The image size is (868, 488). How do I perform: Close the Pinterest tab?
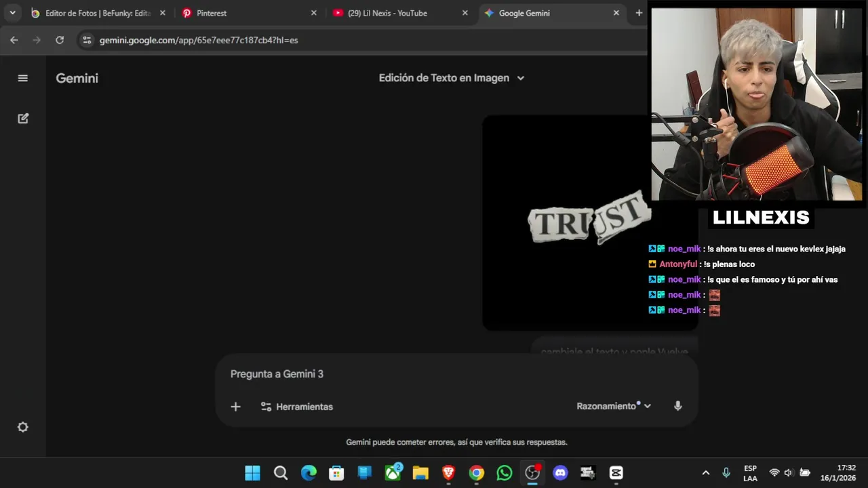pyautogui.click(x=313, y=13)
